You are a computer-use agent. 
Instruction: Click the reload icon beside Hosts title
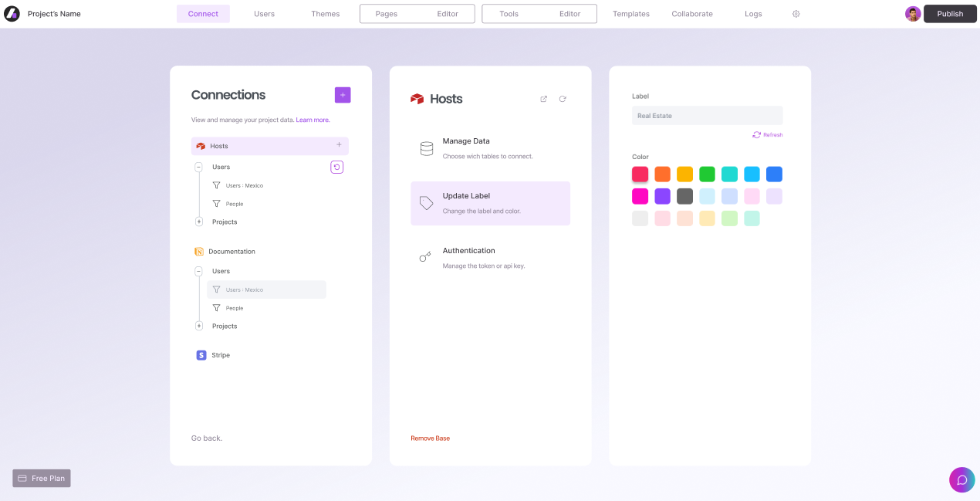[563, 99]
